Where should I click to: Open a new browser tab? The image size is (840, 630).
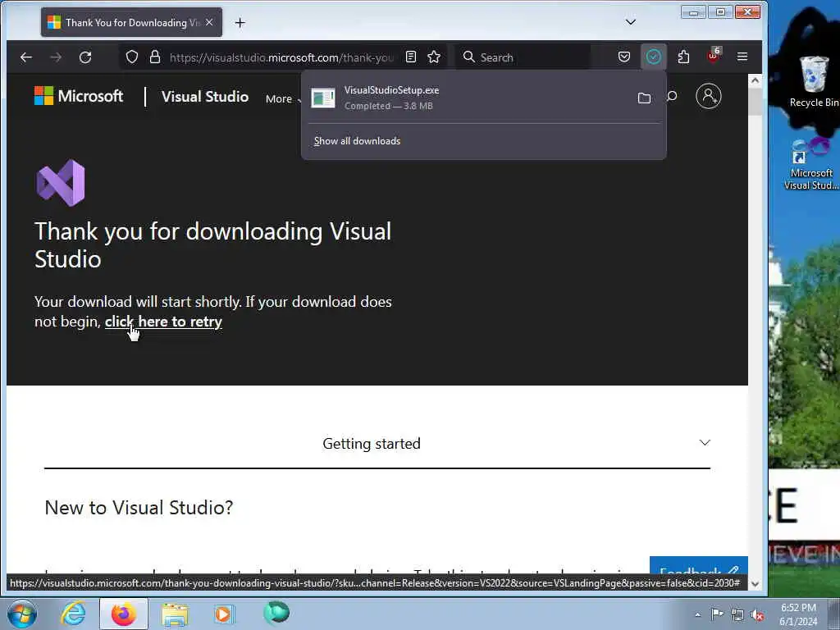tap(240, 22)
